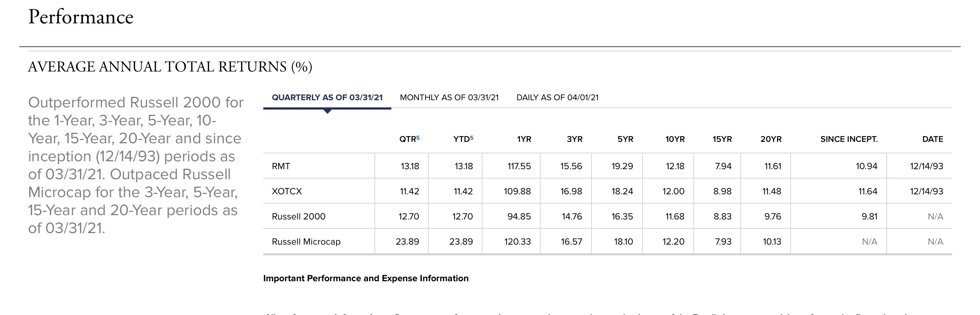Click the SINCE INCEPT. column header
The width and height of the screenshot is (980, 315).
click(x=849, y=139)
